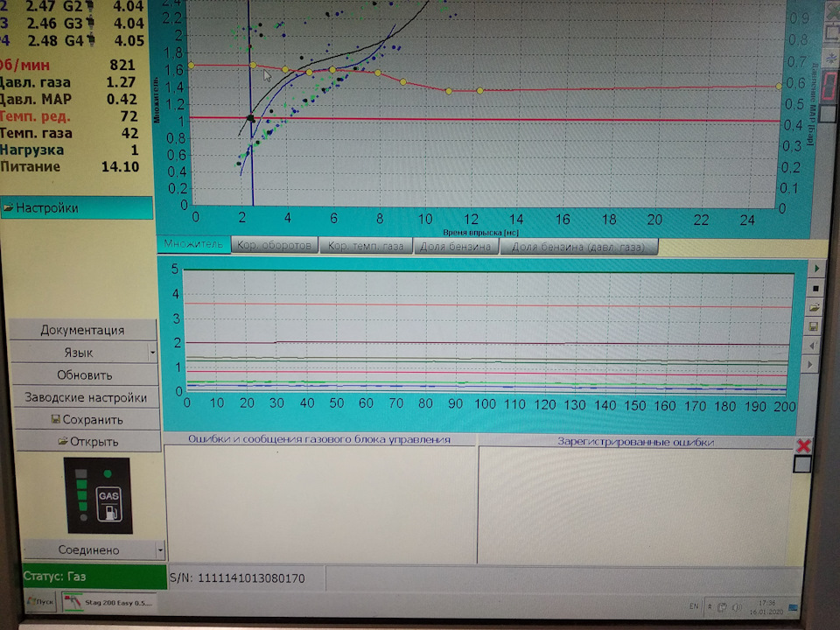Switch to the Кор. темп. газа tab
The image size is (840, 630).
[x=366, y=245]
